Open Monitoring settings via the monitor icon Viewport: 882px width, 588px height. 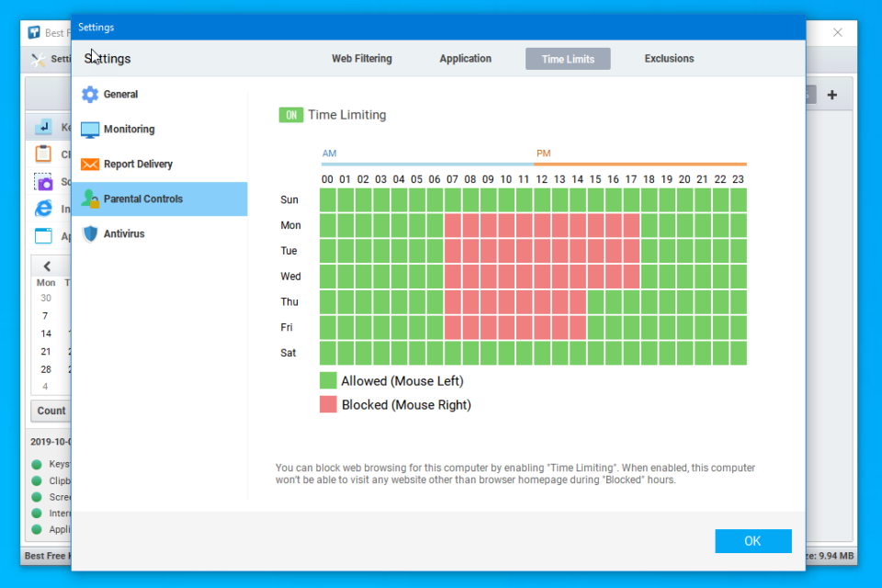(x=90, y=129)
